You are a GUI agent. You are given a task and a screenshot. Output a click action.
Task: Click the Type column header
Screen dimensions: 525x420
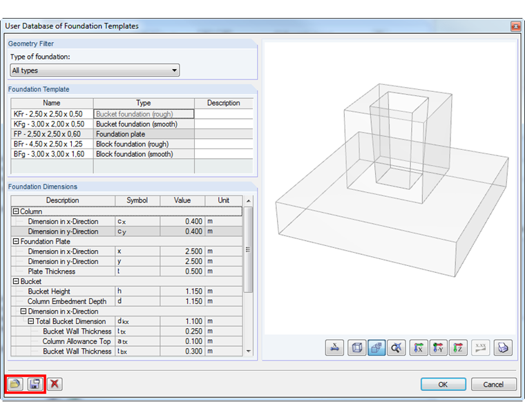(144, 103)
